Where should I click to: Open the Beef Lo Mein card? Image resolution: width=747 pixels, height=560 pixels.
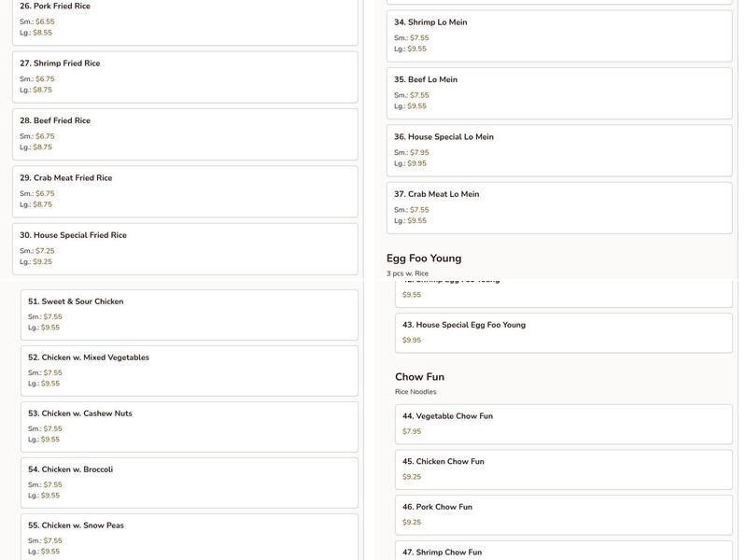coord(559,92)
